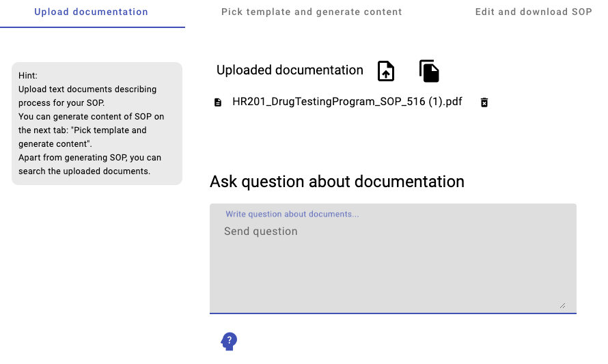Screen dimensions: 608x364
Task: Click hint line "search the uploaded documents."
Action: pos(84,171)
